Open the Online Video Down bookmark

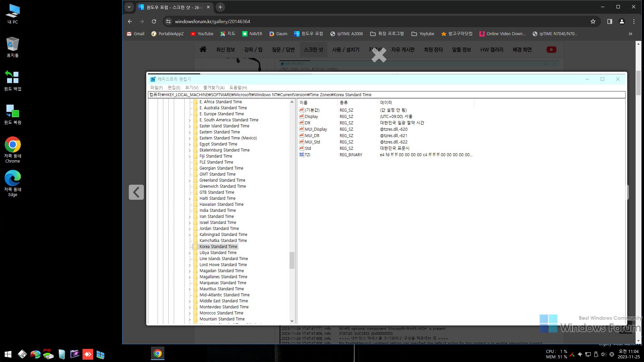tap(502, 34)
